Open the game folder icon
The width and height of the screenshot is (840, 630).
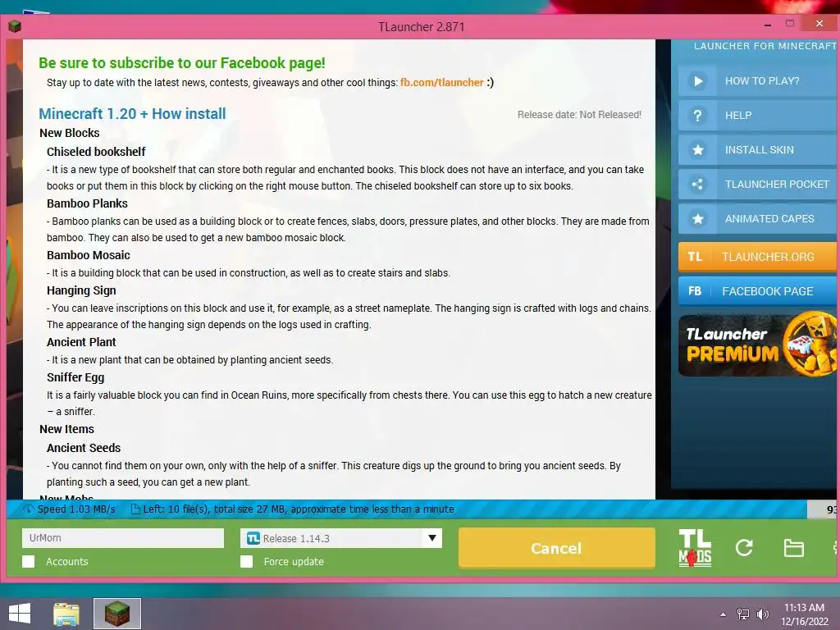[793, 548]
